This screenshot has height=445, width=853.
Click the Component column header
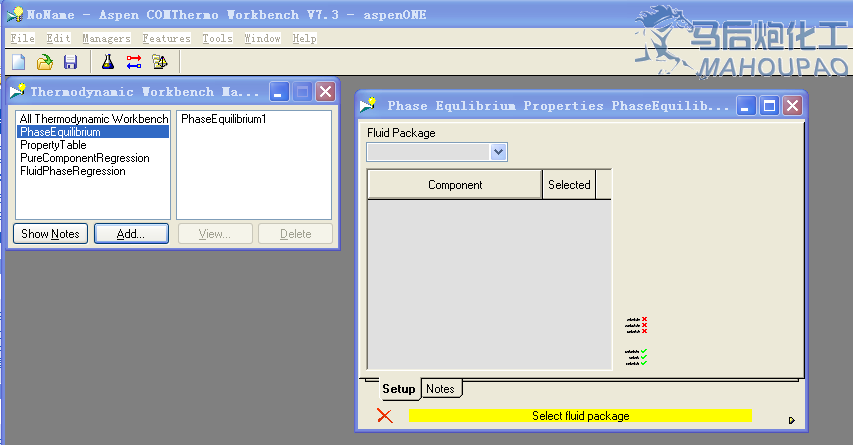tap(455, 185)
